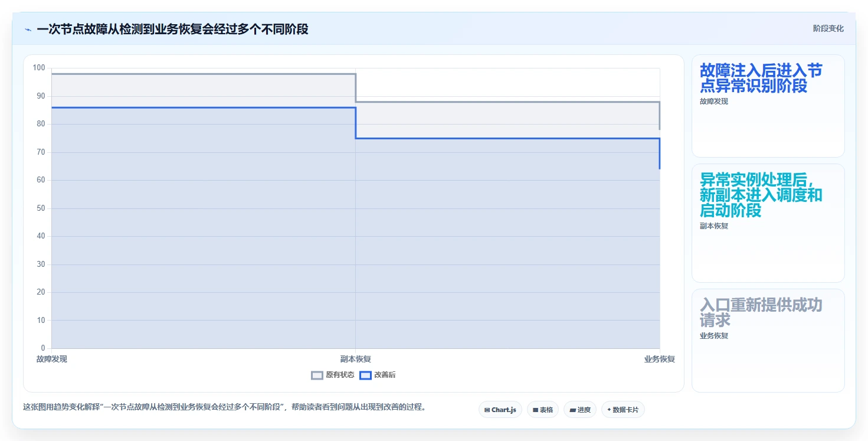The image size is (868, 441).
Task: Click the 数据卡片 tag button
Action: 623,410
